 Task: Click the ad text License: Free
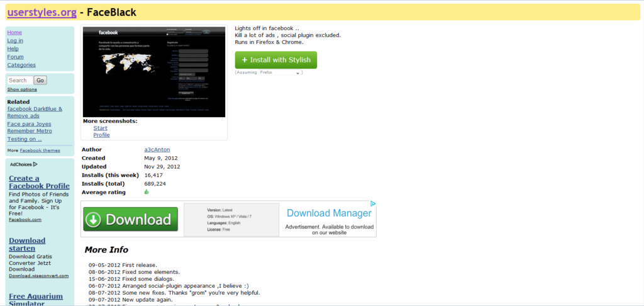tap(218, 229)
